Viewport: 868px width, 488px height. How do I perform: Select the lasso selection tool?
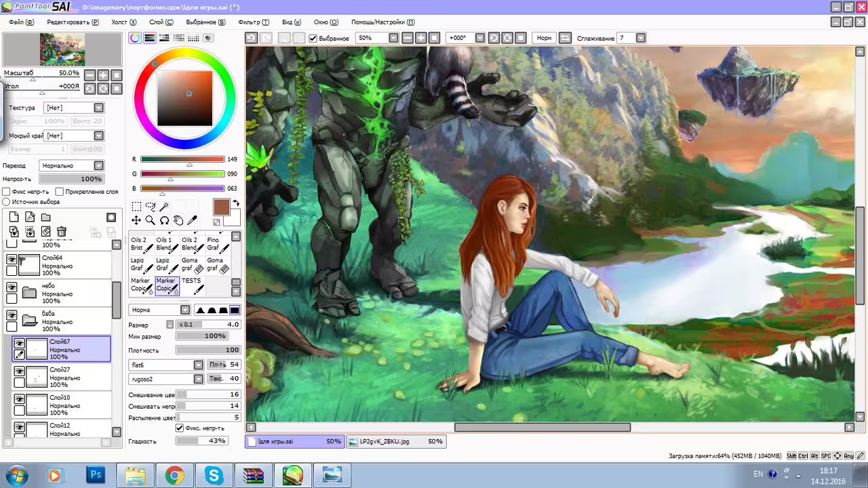pos(150,207)
